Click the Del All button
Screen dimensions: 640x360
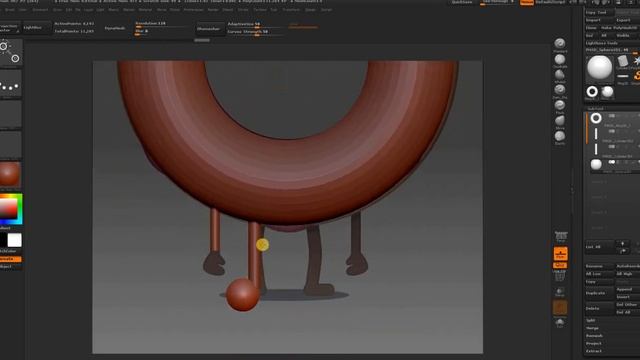(628, 312)
